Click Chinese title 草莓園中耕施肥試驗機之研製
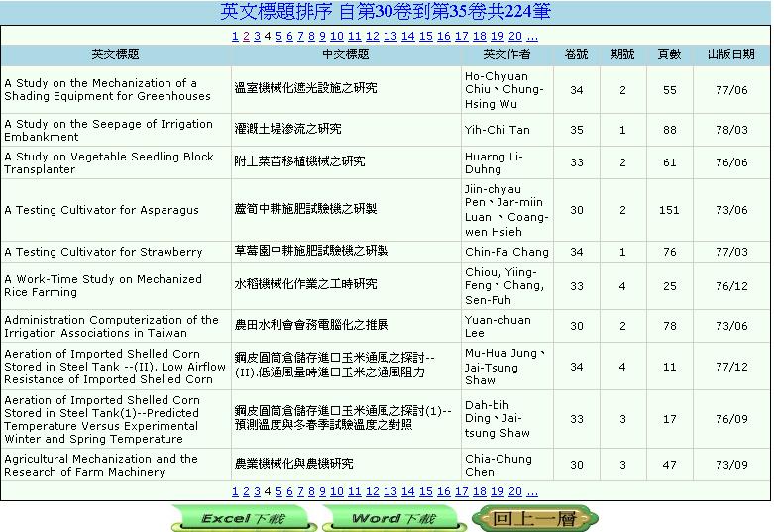The height and width of the screenshot is (532, 774). pyautogui.click(x=311, y=251)
